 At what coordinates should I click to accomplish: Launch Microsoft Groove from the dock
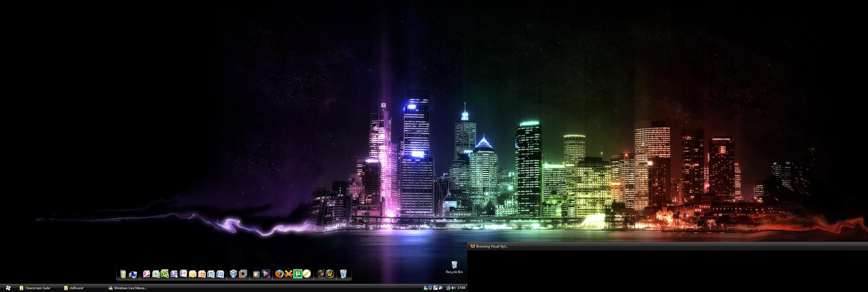(x=165, y=274)
